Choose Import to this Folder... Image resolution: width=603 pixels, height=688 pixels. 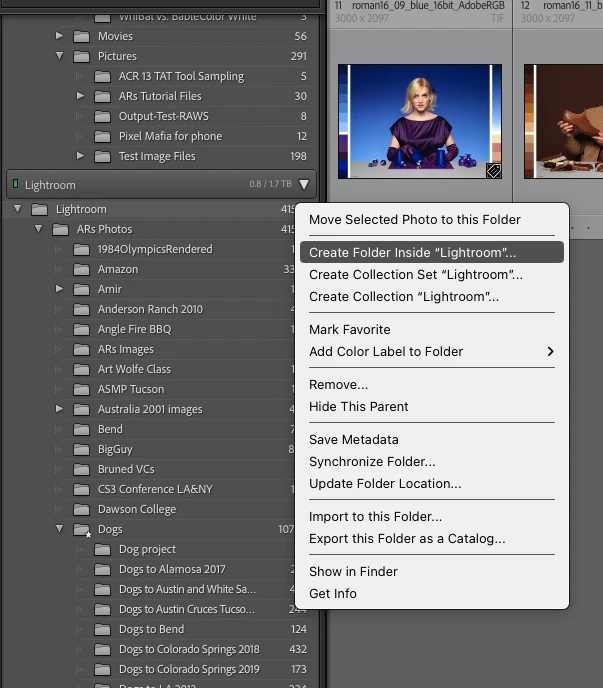(432, 516)
